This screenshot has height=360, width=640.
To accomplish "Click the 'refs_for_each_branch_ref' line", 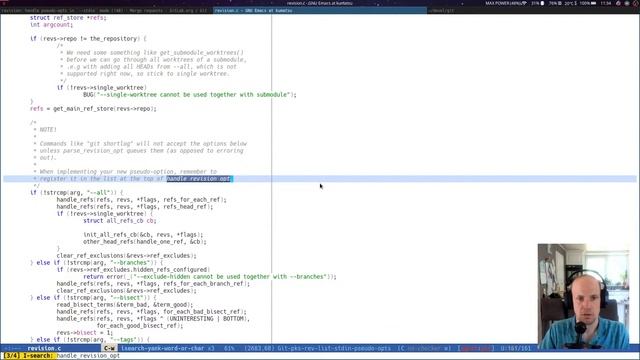I will 153,283.
